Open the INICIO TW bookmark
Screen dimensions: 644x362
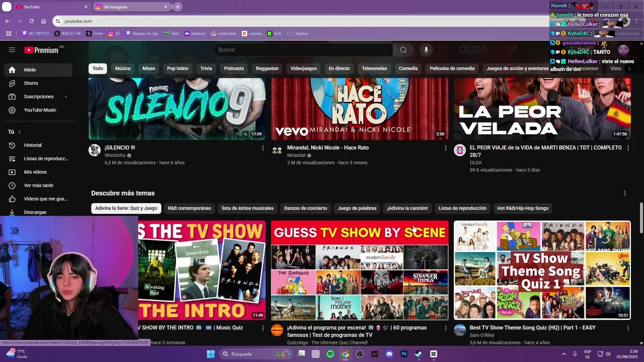[67, 34]
